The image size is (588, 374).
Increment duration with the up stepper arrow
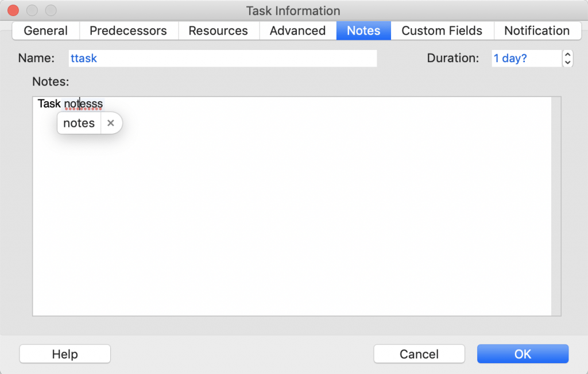(567, 55)
